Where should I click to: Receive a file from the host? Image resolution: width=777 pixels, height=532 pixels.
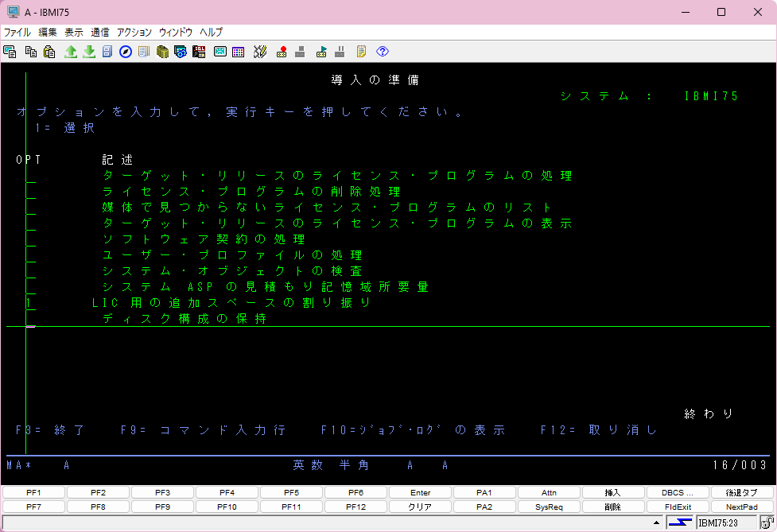(x=88, y=51)
